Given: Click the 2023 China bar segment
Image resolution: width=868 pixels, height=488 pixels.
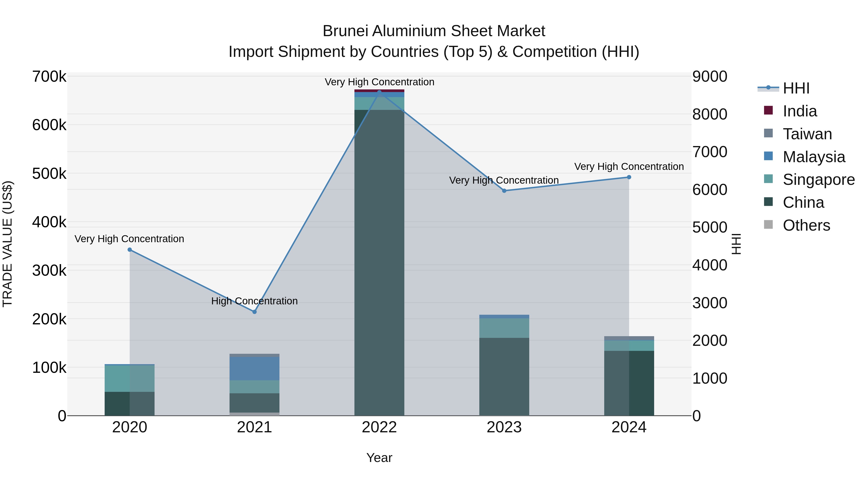Looking at the screenshot, I should pos(504,376).
